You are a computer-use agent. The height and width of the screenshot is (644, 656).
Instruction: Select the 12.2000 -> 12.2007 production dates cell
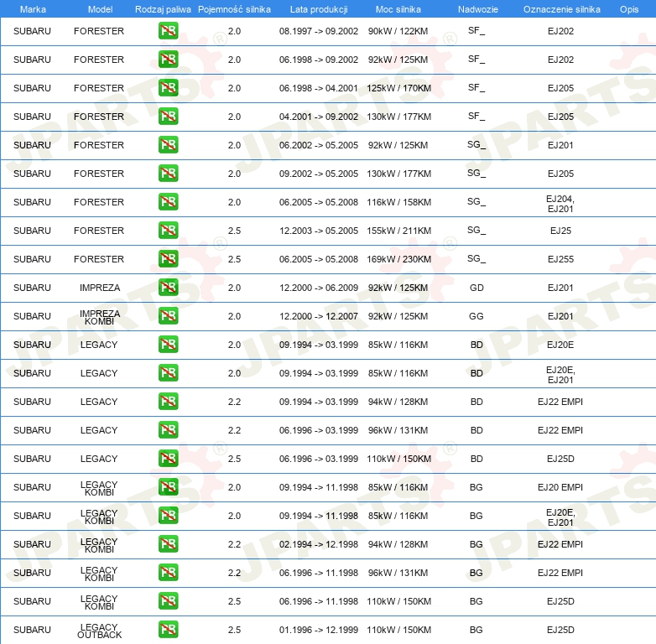319,316
